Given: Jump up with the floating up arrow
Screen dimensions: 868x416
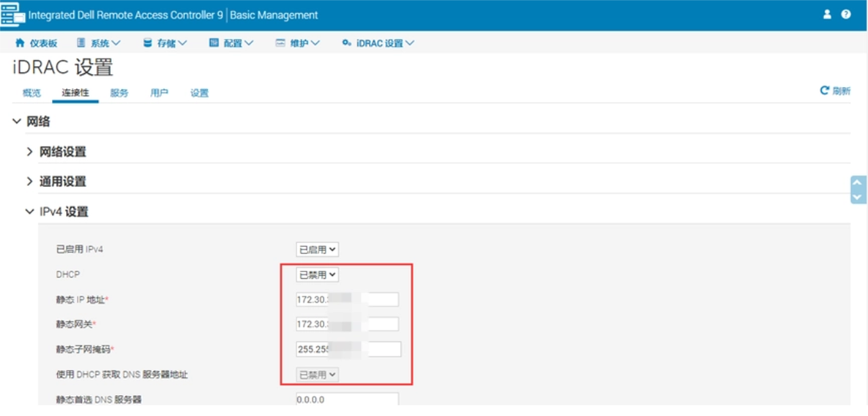Looking at the screenshot, I should coord(858,183).
